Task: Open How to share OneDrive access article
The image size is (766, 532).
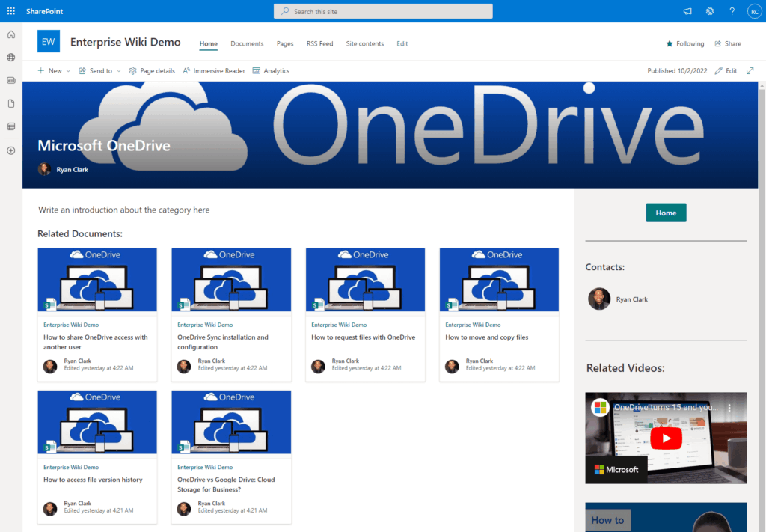Action: pyautogui.click(x=95, y=342)
